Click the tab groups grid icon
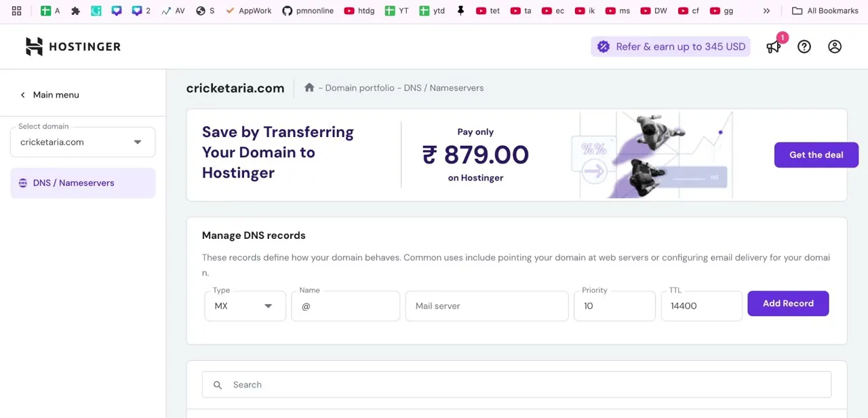The height and width of the screenshot is (418, 868). click(x=16, y=11)
